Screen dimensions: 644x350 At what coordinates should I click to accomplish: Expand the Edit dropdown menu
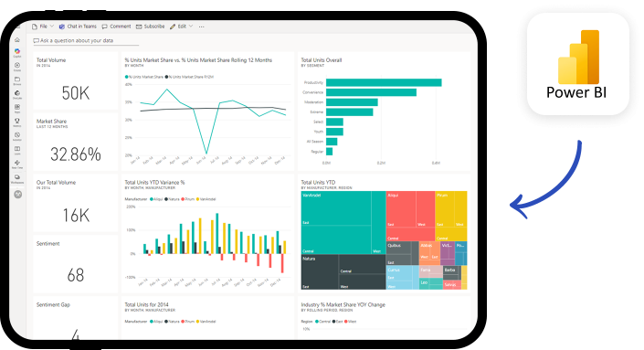click(181, 27)
